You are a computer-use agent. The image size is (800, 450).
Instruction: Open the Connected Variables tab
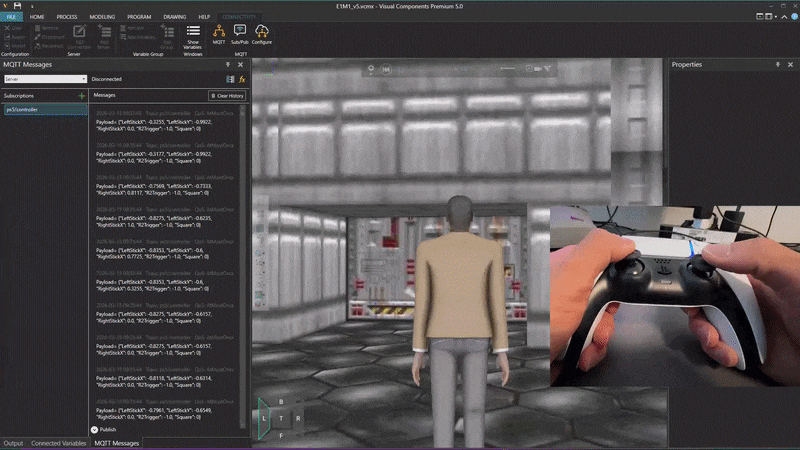pyautogui.click(x=58, y=443)
